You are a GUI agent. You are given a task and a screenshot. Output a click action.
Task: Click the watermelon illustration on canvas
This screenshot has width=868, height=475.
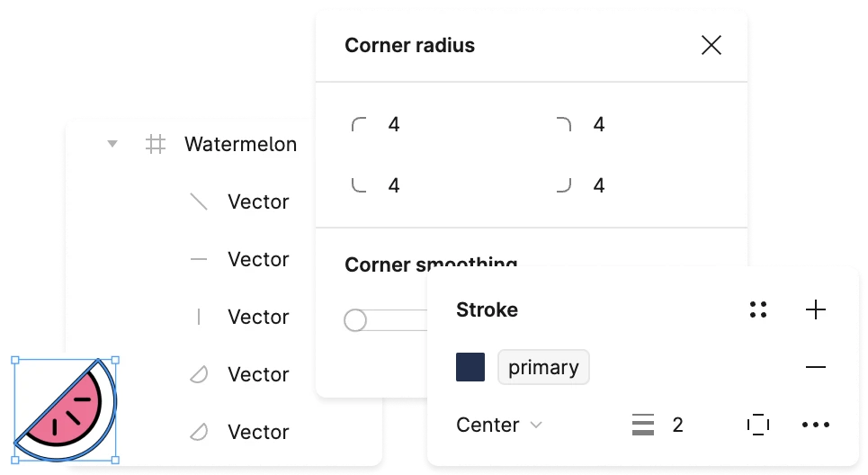coord(66,409)
